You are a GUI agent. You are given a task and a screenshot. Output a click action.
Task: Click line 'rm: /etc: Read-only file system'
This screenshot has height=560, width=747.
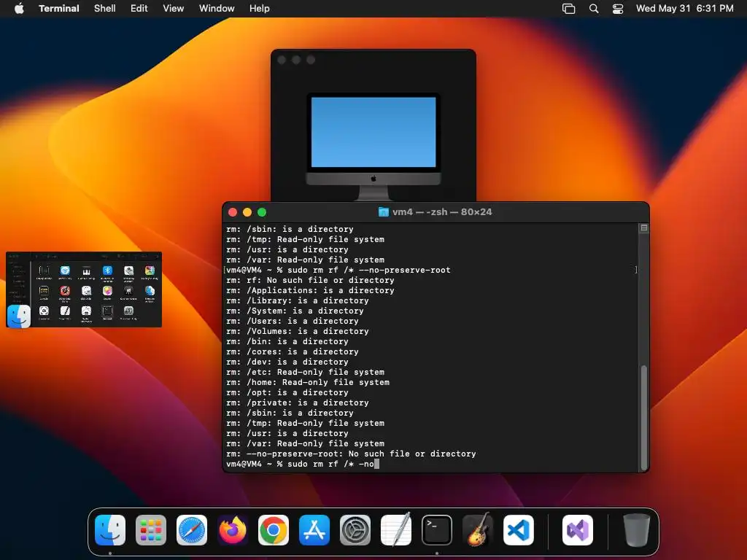click(305, 372)
